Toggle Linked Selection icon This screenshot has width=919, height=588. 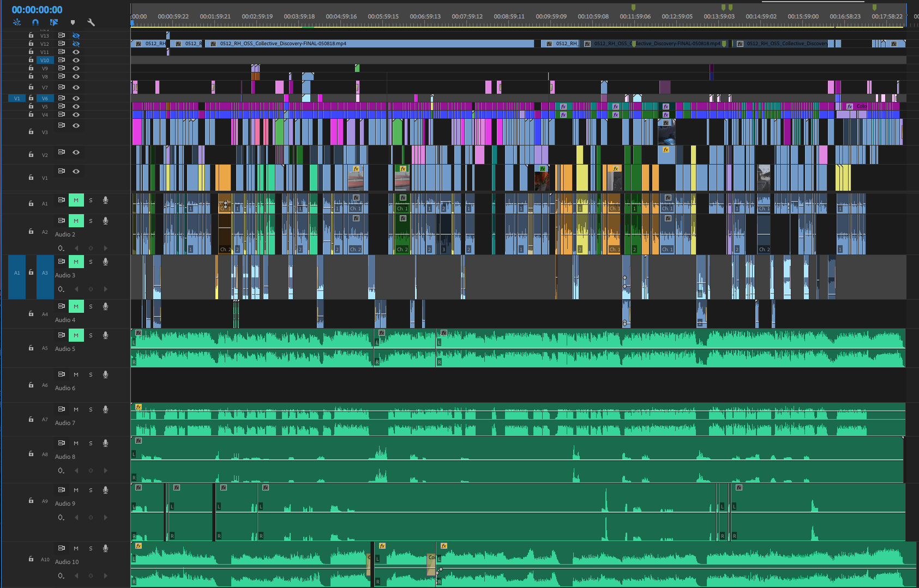coord(53,22)
